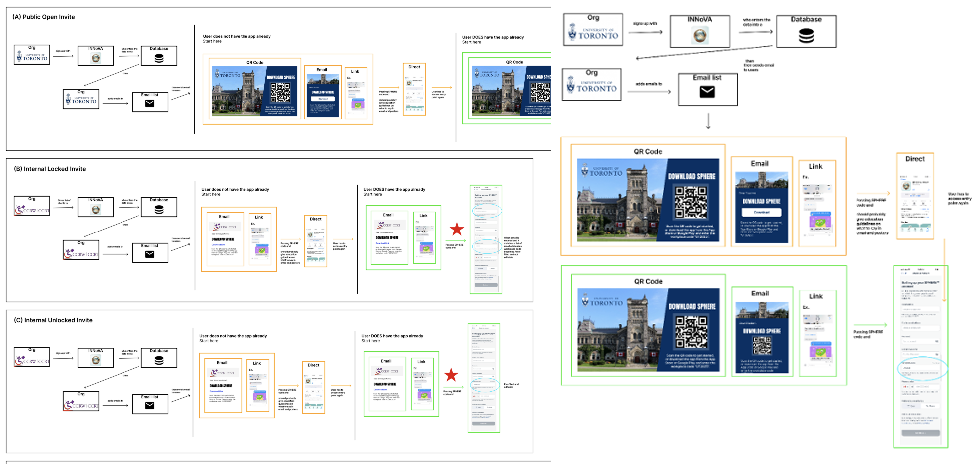
Task: Select the red star in Internal Locked Invite
Action: pos(457,229)
